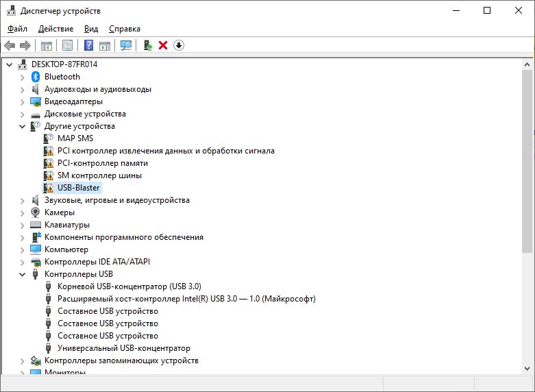Image resolution: width=535 pixels, height=392 pixels.
Task: Collapse the Другие устройства category
Action: pos(22,126)
